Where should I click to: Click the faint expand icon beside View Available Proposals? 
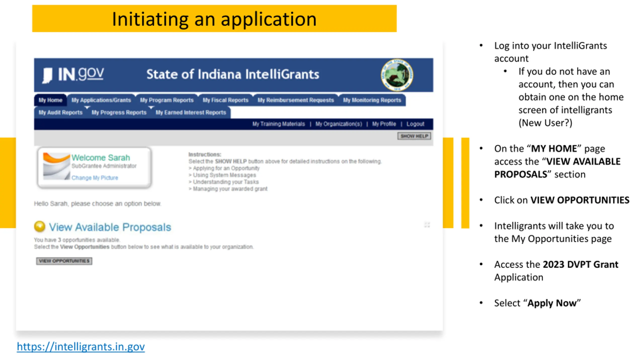pos(427,225)
